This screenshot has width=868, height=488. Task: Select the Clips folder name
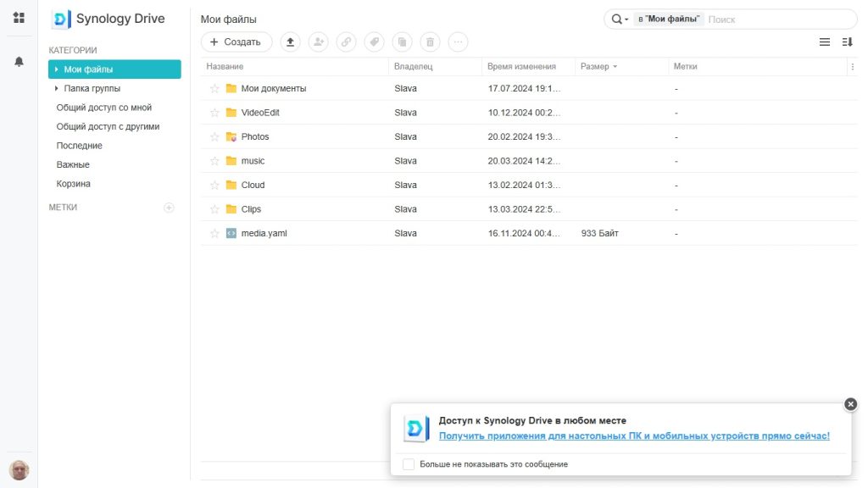tap(251, 209)
